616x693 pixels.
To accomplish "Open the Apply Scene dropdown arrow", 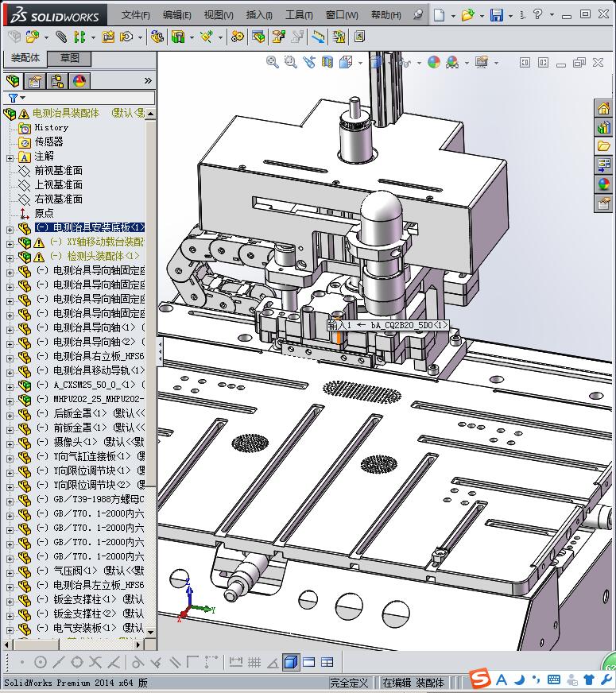I will click(467, 64).
